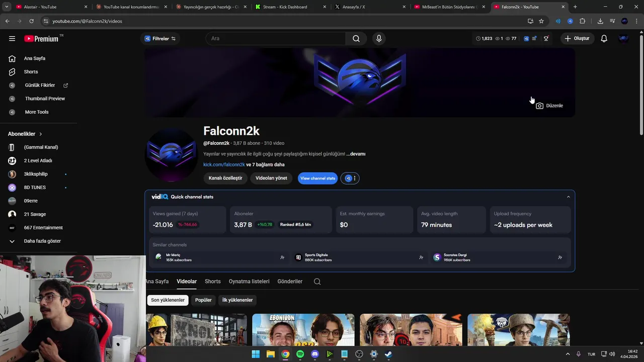Open vidIQ blue logo icon in YouTube header
This screenshot has width=644, height=362.
click(526, 39)
